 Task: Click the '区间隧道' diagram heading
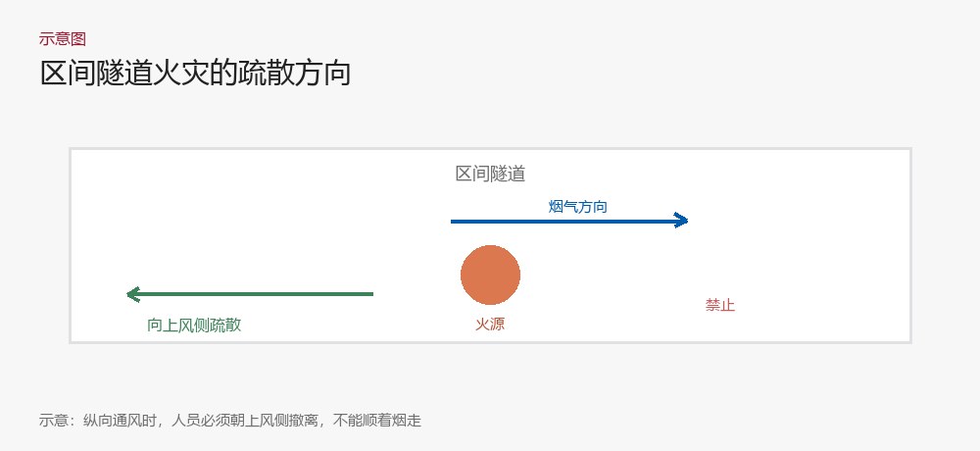490,174
